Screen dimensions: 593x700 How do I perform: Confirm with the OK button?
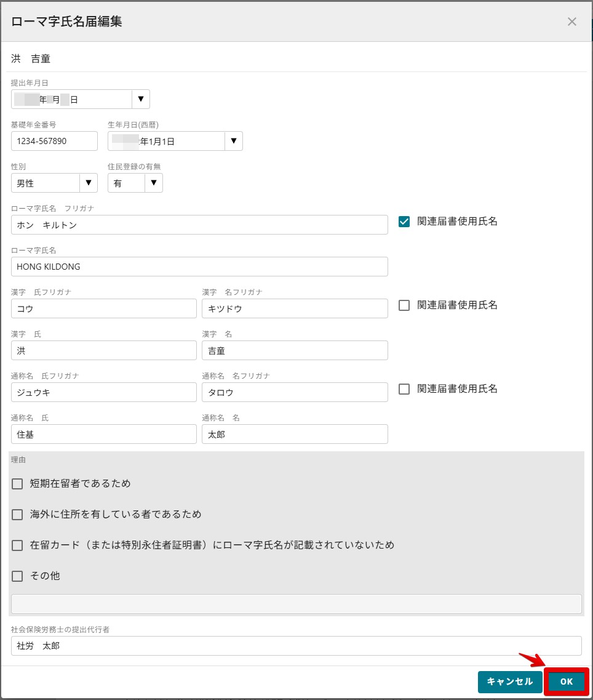coord(566,682)
